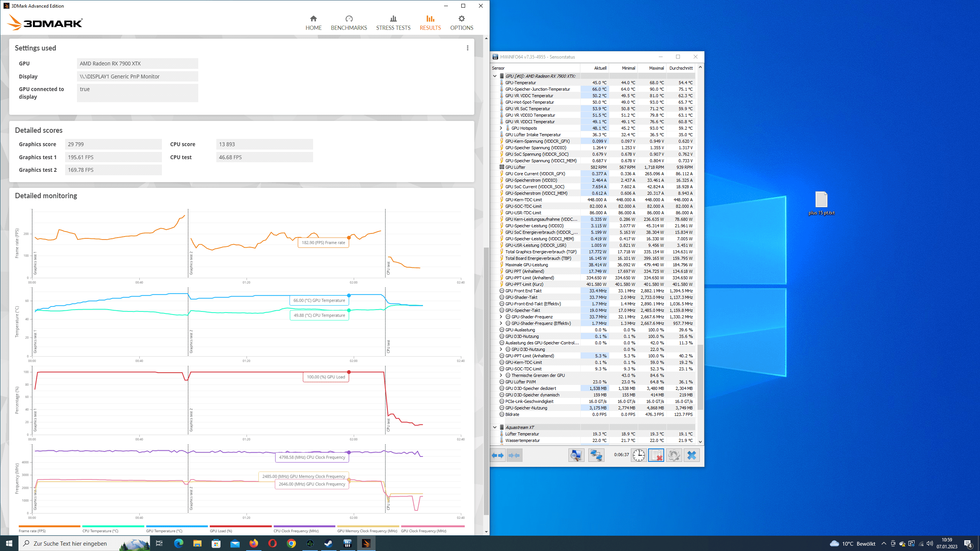Click the HWiNFO reset min/max clock icon
980x551 pixels.
click(639, 455)
